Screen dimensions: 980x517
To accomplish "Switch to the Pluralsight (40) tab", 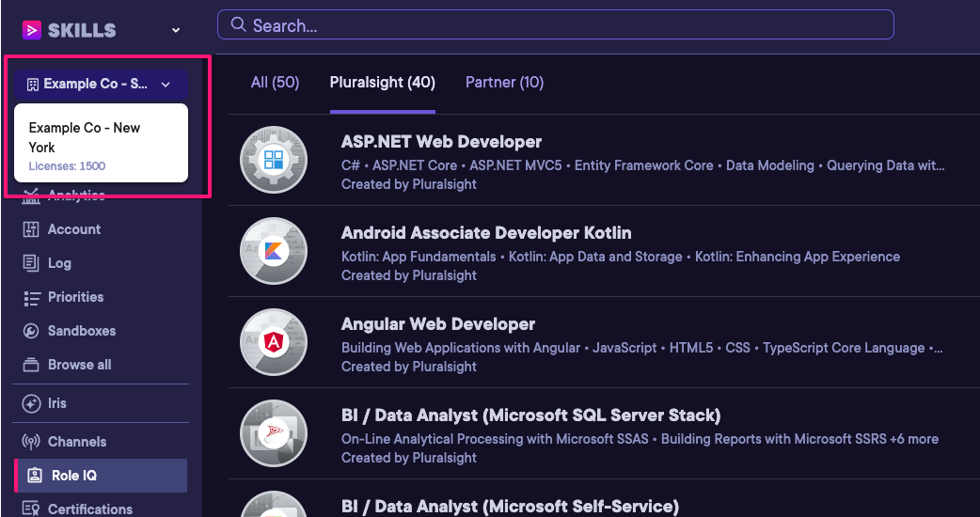I will (383, 83).
